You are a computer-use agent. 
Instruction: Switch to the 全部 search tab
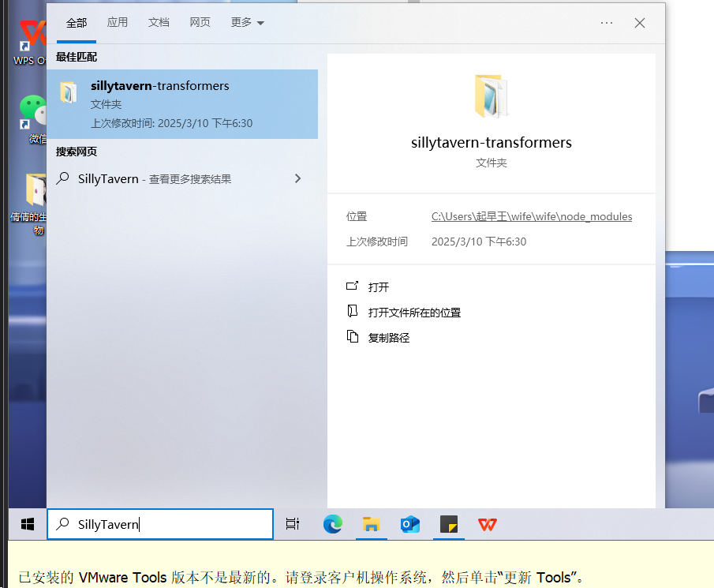pos(76,23)
